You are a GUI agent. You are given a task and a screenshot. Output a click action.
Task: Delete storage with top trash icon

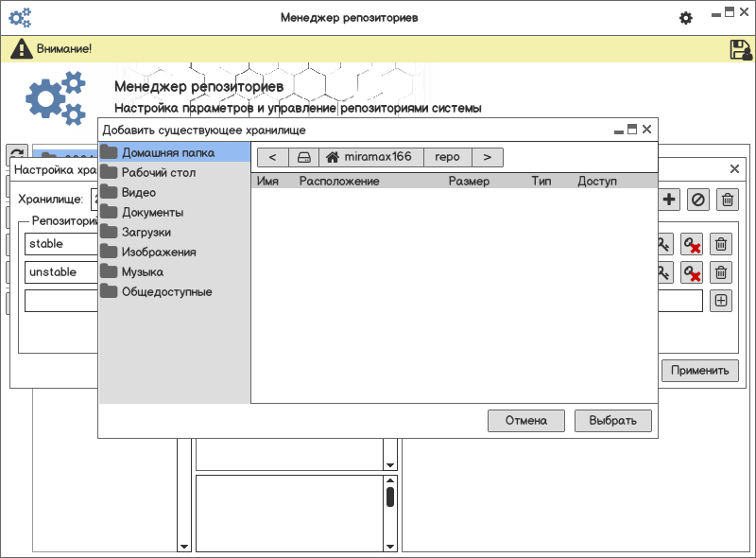coord(728,200)
